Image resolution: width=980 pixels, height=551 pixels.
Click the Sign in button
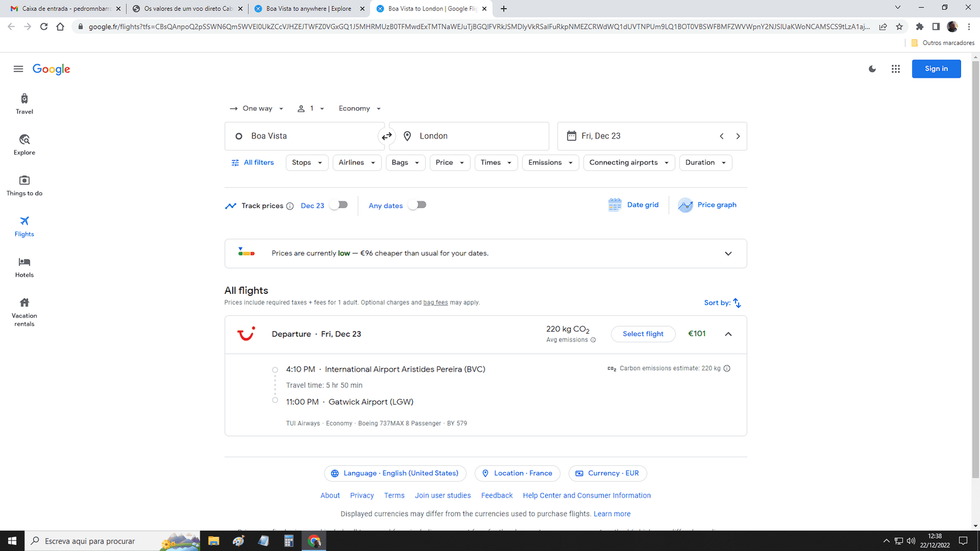936,69
